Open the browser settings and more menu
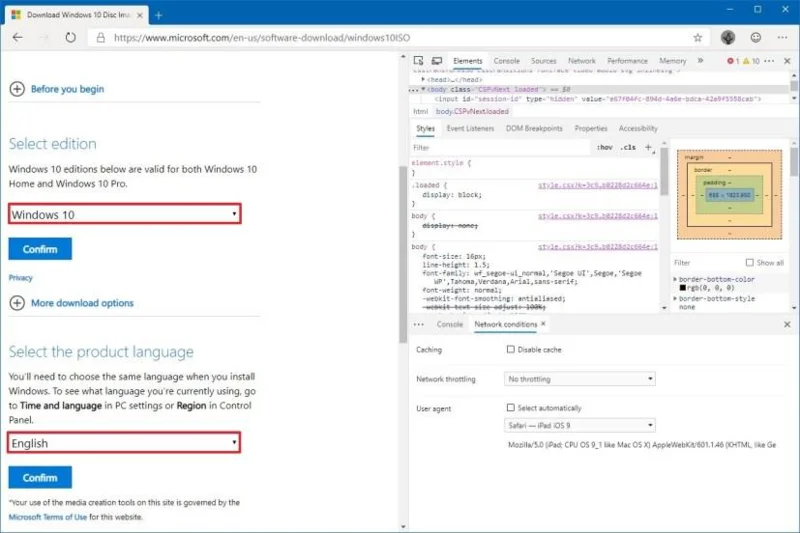The height and width of the screenshot is (533, 800). point(782,37)
